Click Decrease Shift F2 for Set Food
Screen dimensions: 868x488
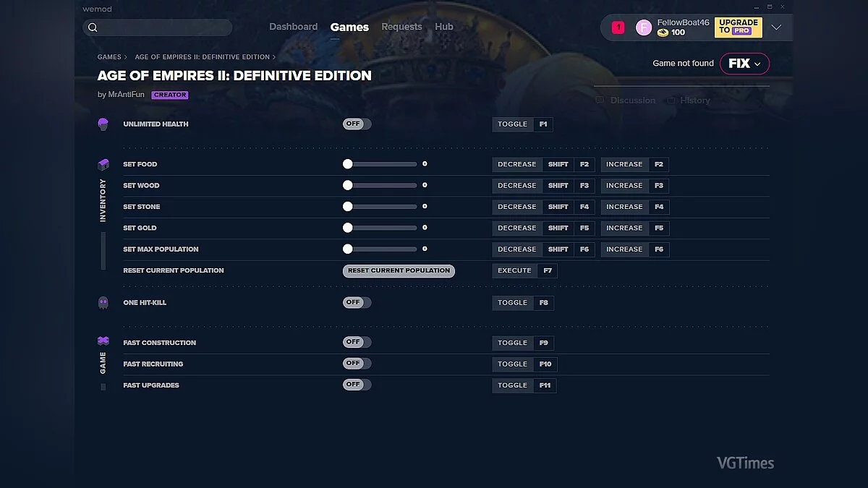(x=543, y=164)
